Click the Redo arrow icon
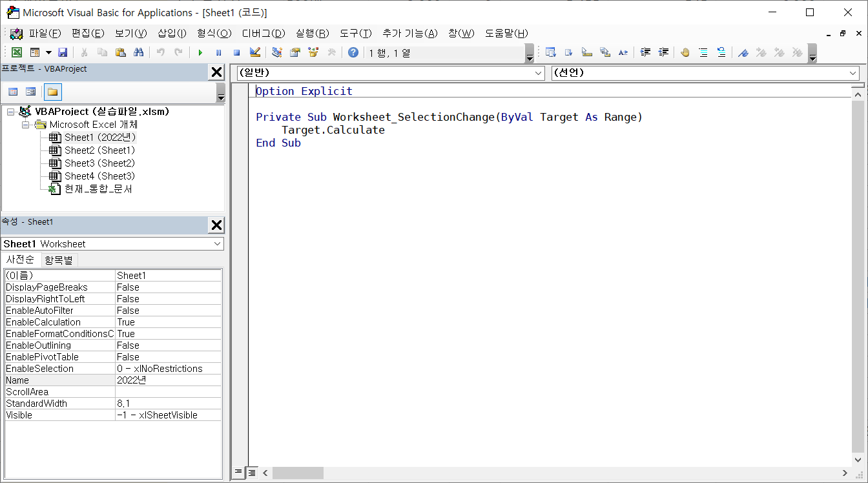This screenshot has height=483, width=868. 178,52
